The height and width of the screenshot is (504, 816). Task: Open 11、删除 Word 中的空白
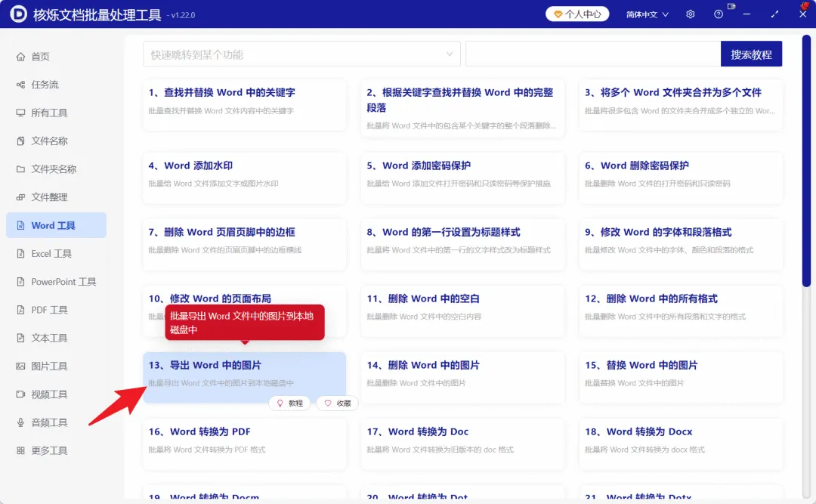coord(462,311)
